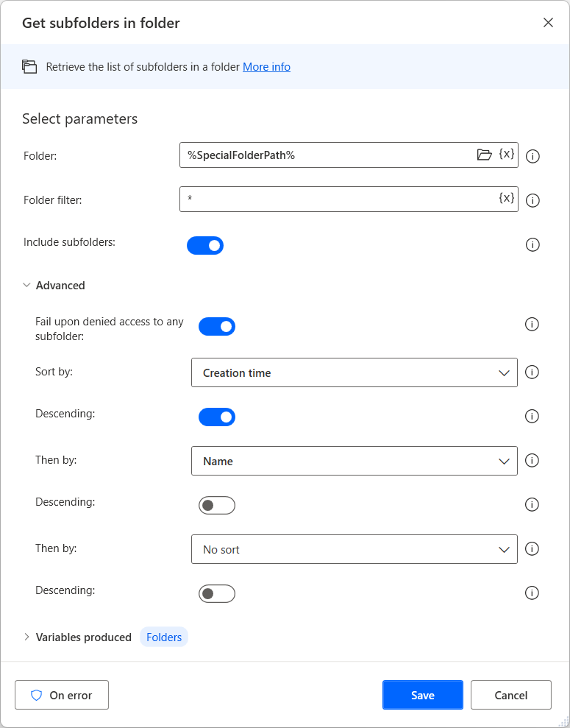Open the Then by No sort dropdown
The width and height of the screenshot is (570, 728).
pos(354,549)
